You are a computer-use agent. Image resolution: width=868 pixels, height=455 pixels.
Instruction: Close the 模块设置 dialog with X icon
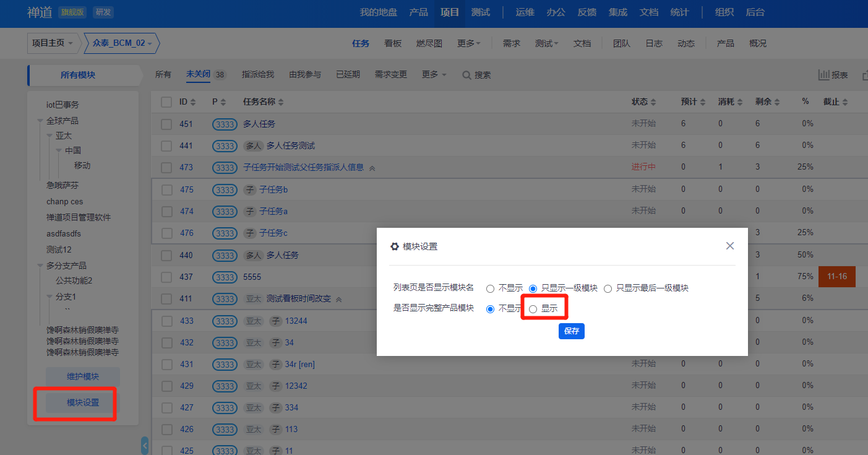coord(730,246)
